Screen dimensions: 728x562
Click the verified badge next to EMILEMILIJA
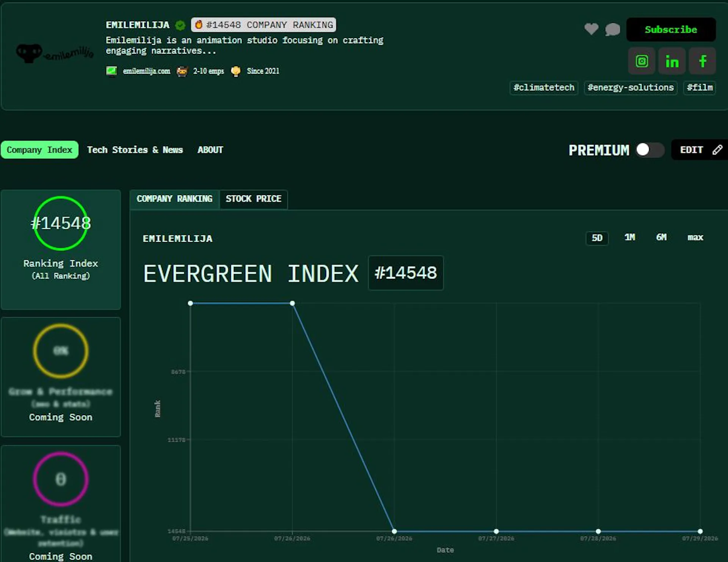coord(180,25)
